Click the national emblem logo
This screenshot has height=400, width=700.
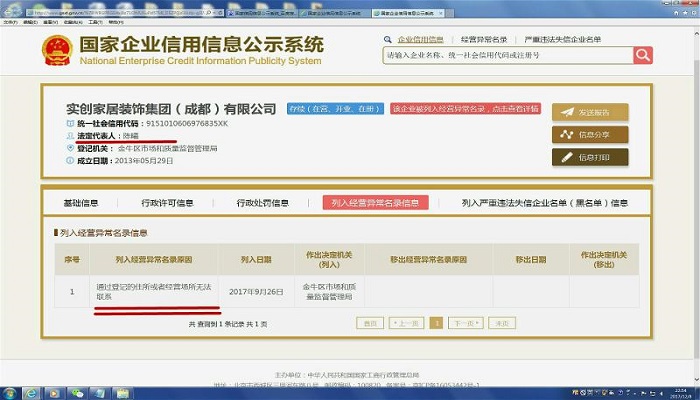[x=55, y=49]
